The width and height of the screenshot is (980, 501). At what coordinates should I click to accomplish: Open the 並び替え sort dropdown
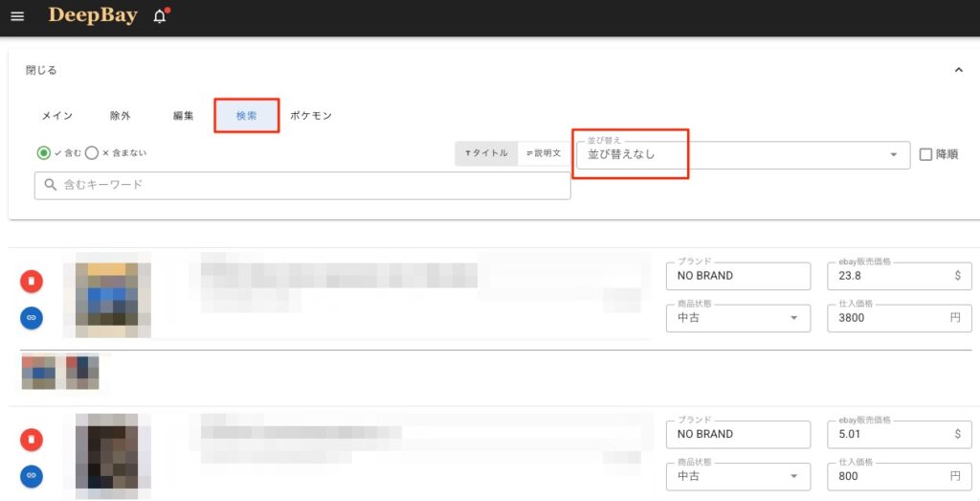tap(742, 154)
